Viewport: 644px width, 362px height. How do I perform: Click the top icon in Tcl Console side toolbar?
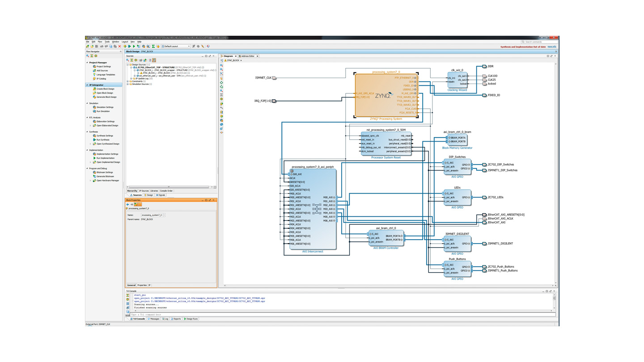pyautogui.click(x=127, y=295)
